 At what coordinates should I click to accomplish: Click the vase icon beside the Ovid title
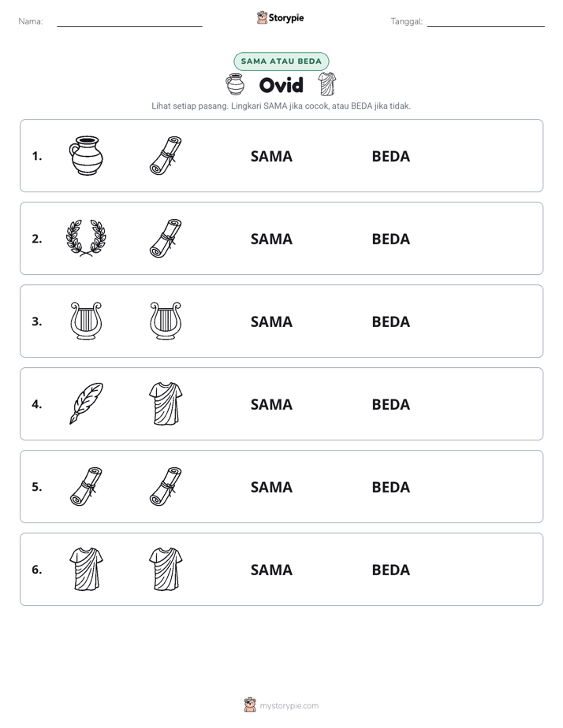pos(235,84)
